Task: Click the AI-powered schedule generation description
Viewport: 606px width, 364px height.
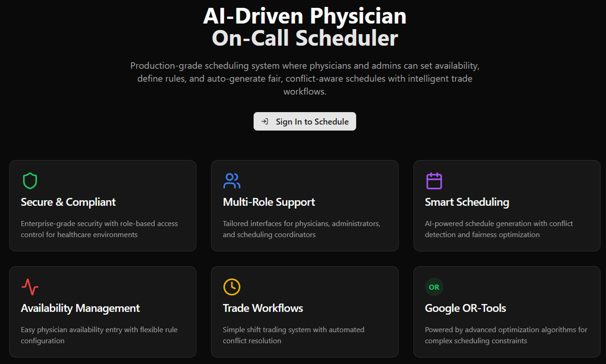Action: click(x=498, y=229)
